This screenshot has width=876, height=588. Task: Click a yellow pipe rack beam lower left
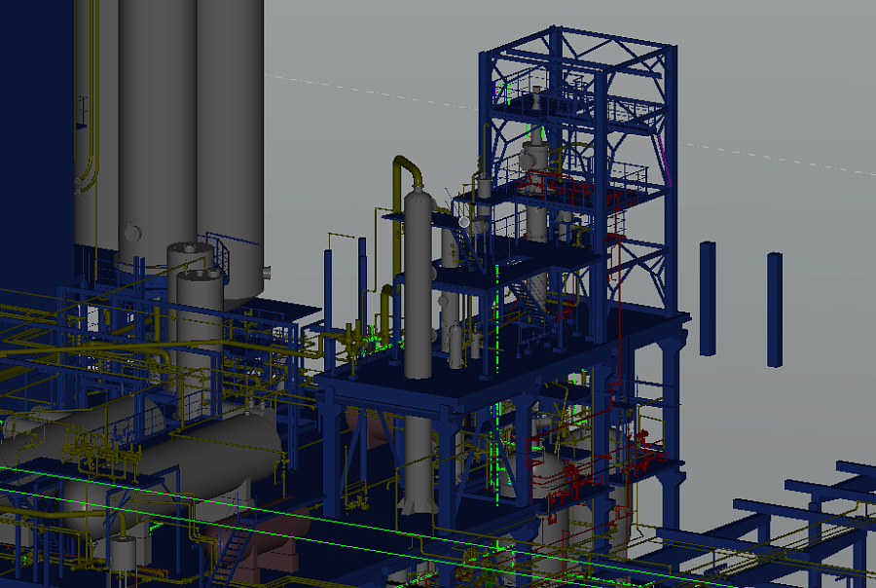click(117, 370)
